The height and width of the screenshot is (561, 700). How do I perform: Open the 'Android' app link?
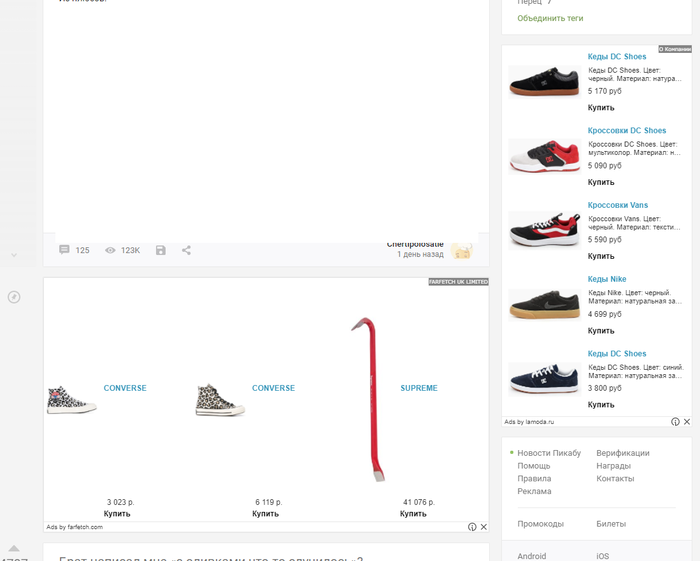pyautogui.click(x=531, y=556)
